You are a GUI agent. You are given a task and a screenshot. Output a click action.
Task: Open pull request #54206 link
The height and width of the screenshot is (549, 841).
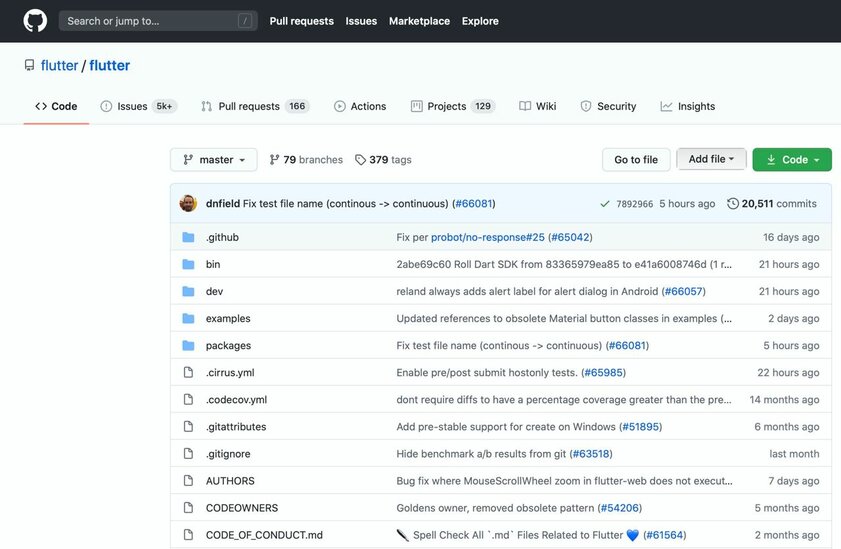(x=619, y=508)
